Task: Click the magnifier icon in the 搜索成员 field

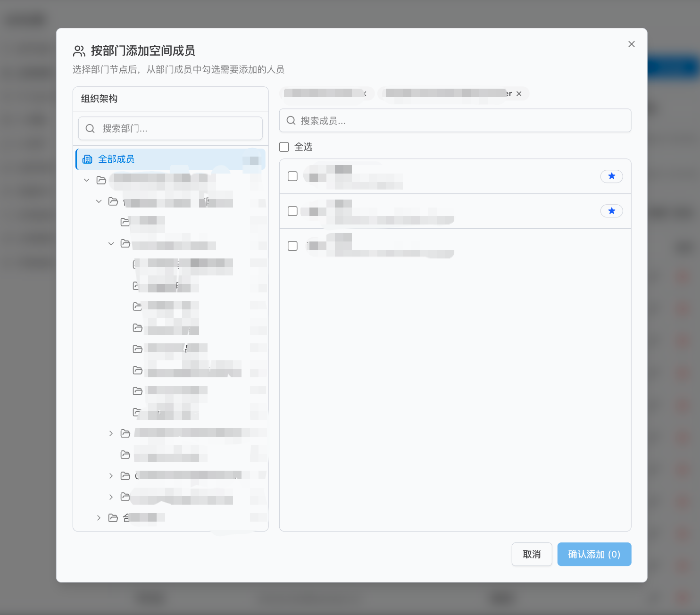Action: [x=291, y=120]
